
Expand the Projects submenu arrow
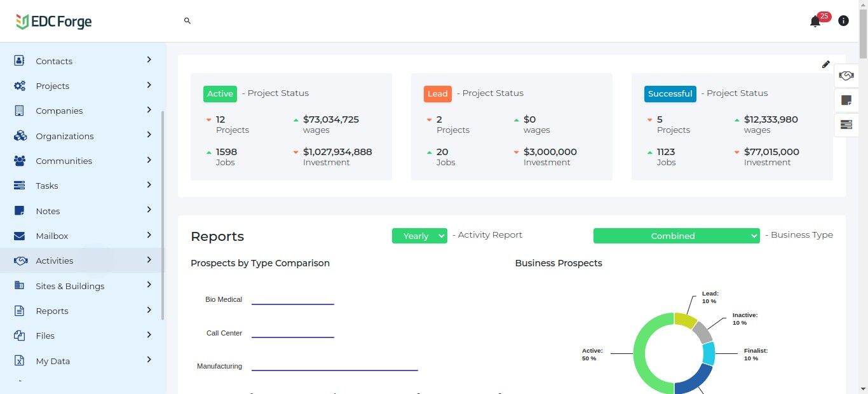[149, 85]
